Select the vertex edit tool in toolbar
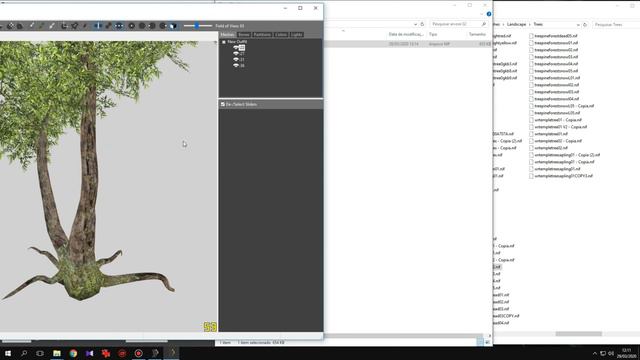Viewport: 640px width, 360px height. point(85,26)
